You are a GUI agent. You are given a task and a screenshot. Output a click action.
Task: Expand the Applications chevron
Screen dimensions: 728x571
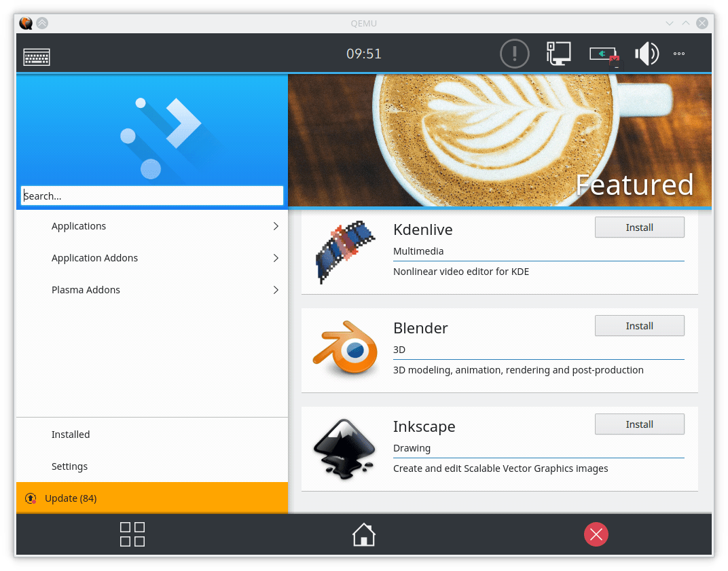pos(276,226)
